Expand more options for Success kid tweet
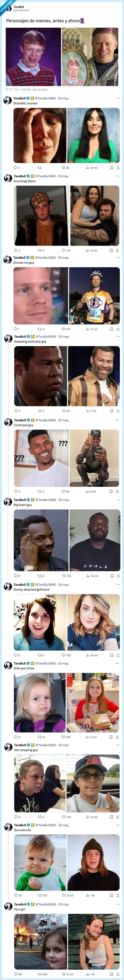This screenshot has height=980, width=124. pos(118,825)
